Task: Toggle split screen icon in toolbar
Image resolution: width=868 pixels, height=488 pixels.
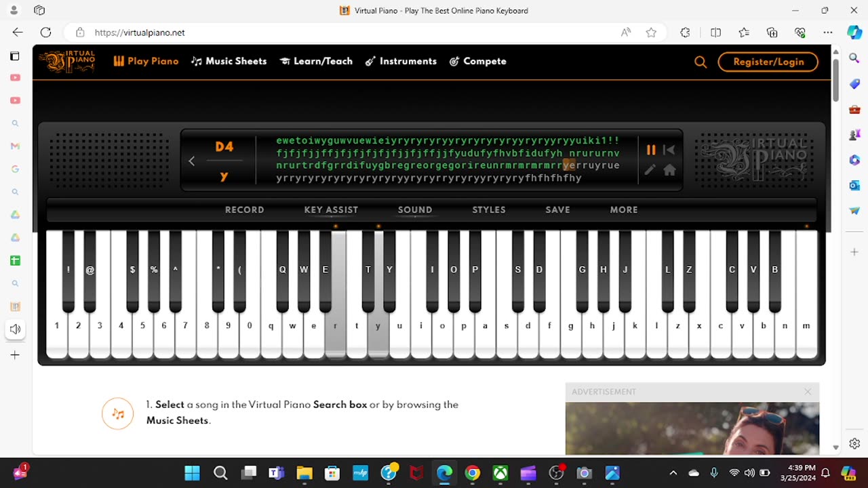Action: click(715, 33)
